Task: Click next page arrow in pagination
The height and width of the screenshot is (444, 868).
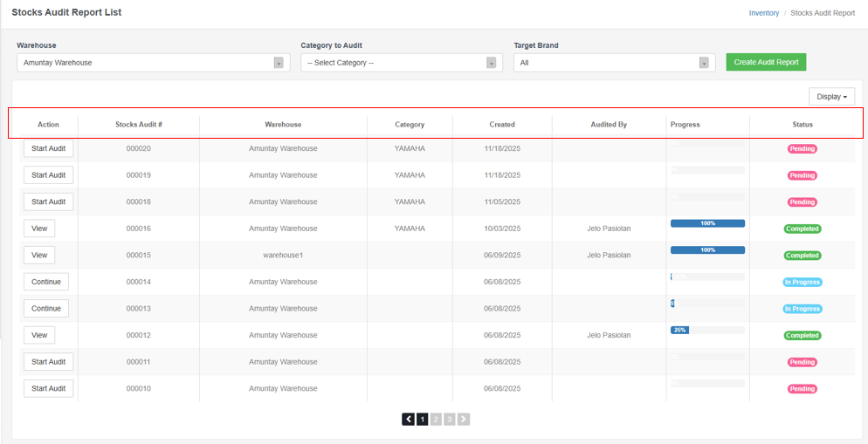Action: click(464, 420)
